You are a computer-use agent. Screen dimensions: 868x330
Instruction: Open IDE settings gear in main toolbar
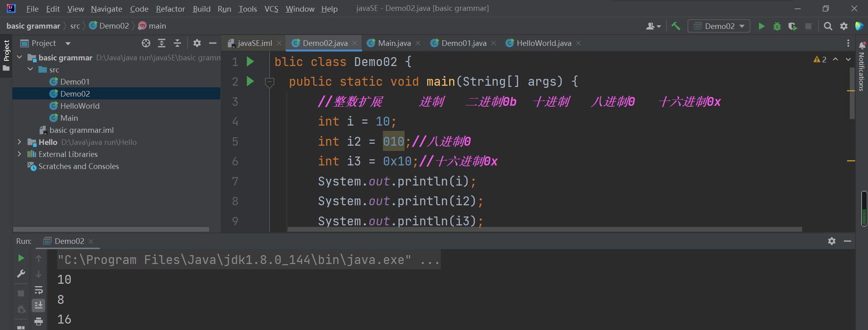844,26
